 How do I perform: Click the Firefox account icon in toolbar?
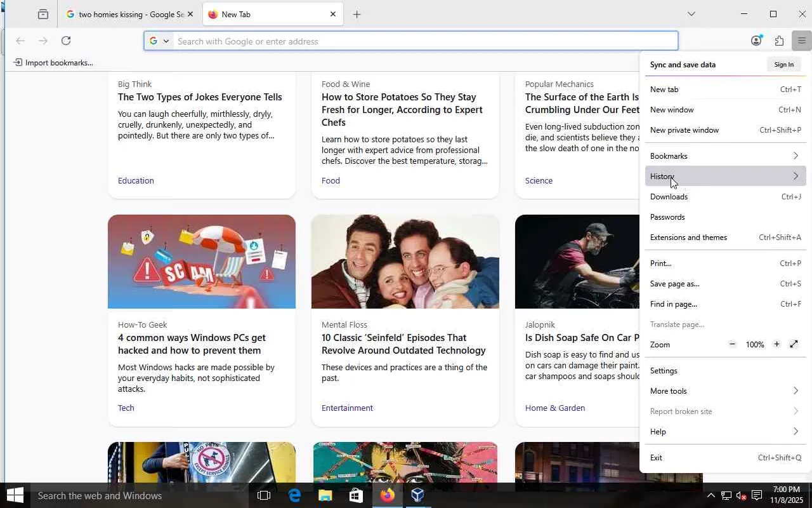tap(756, 41)
